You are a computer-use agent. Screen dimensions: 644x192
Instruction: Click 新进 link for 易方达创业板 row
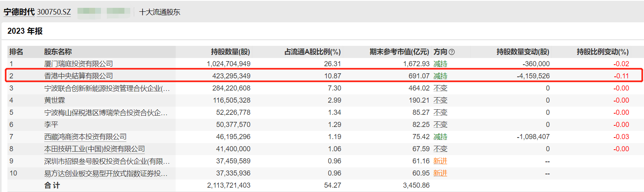click(441, 173)
